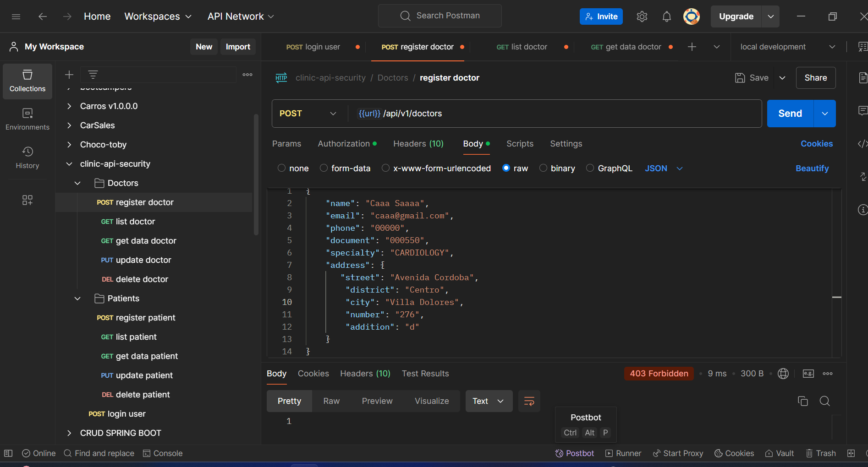The width and height of the screenshot is (868, 467).
Task: Select the GraphQL body type
Action: [x=590, y=168]
